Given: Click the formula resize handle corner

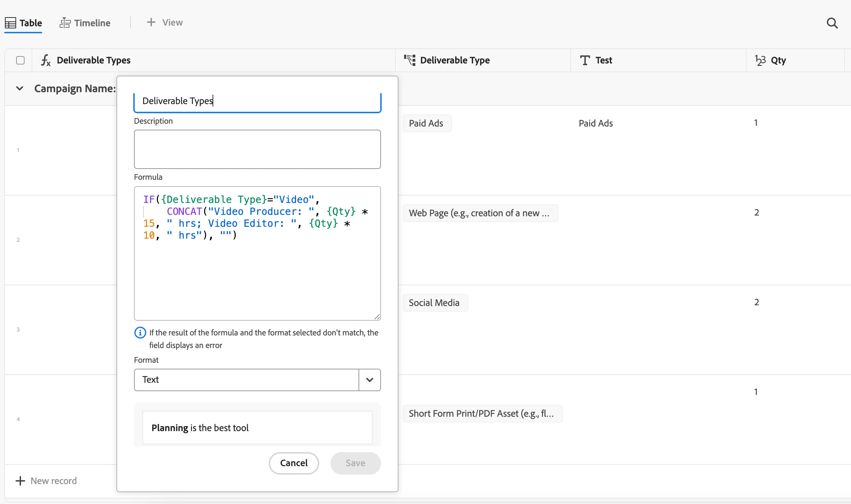Looking at the screenshot, I should (x=377, y=317).
